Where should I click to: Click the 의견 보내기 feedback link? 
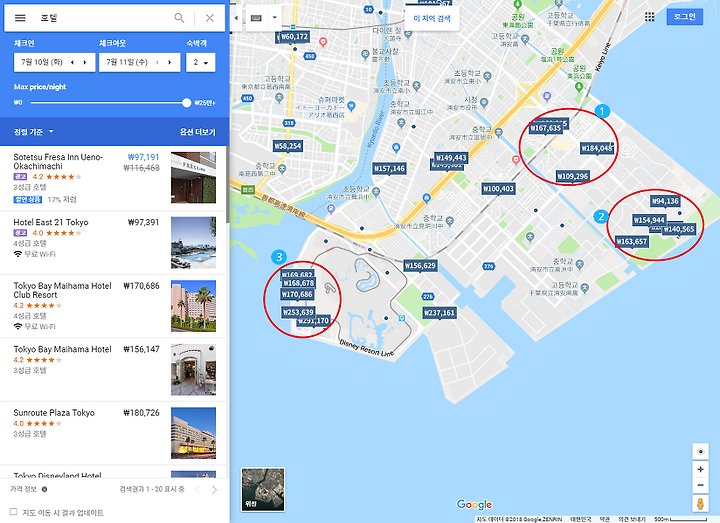[631, 519]
